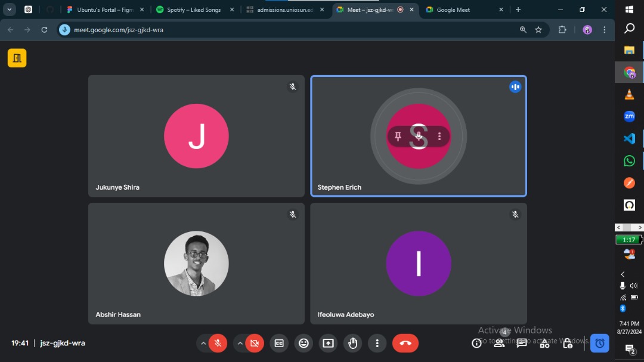Open WhatsApp from the taskbar

coord(629,160)
